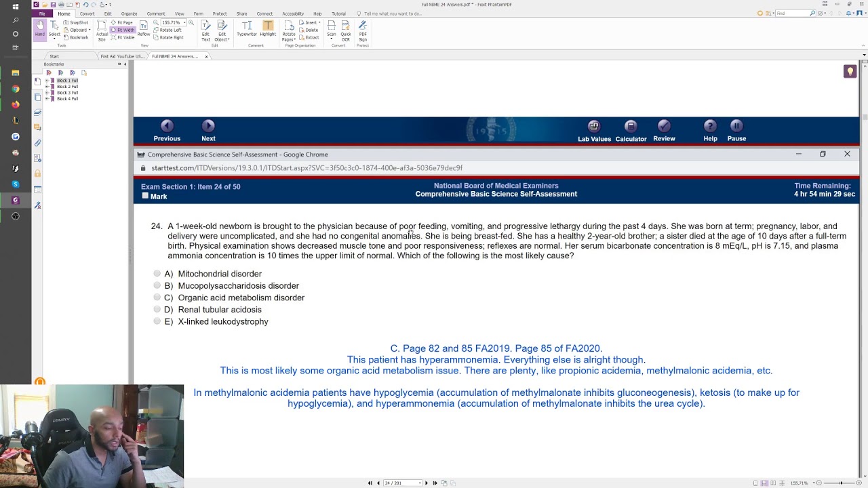This screenshot has height=488, width=868.
Task: Choose the Highlight tool
Action: point(268,28)
